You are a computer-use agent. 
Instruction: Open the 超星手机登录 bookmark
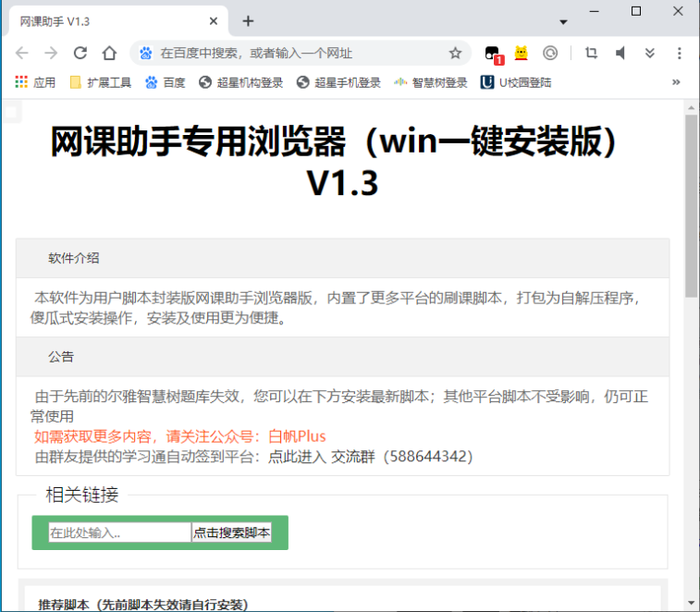(x=338, y=82)
